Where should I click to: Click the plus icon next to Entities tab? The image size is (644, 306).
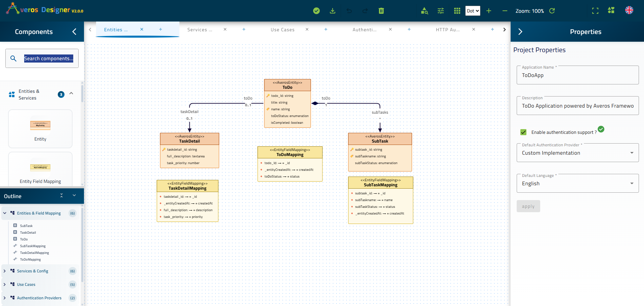(161, 29)
